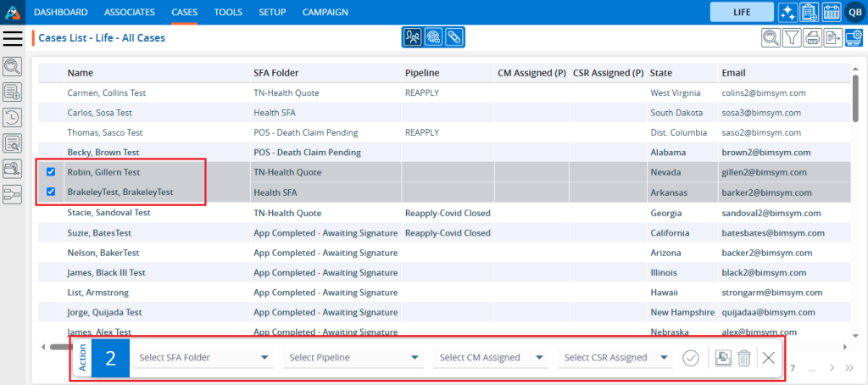The image size is (868, 385).
Task: Open the hamburger menu icon
Action: point(13,38)
